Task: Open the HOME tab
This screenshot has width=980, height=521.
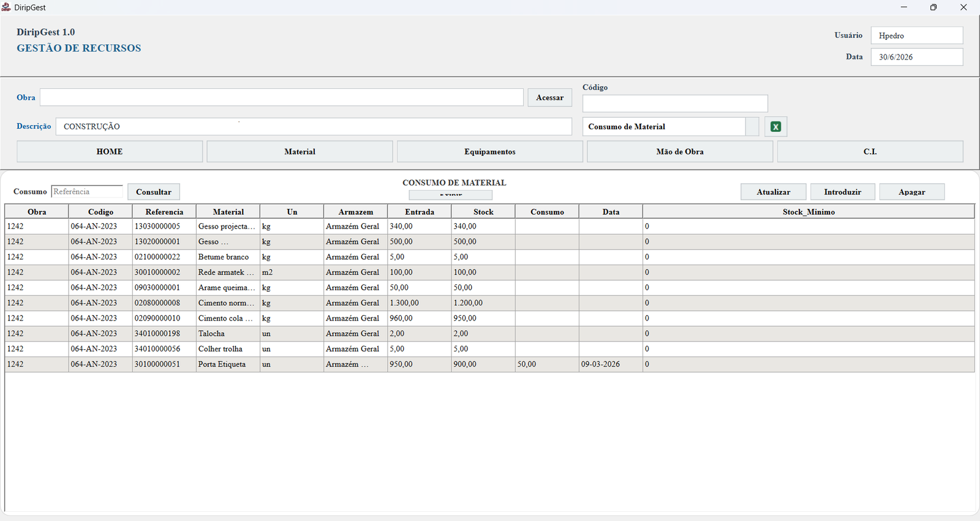Action: (110, 151)
